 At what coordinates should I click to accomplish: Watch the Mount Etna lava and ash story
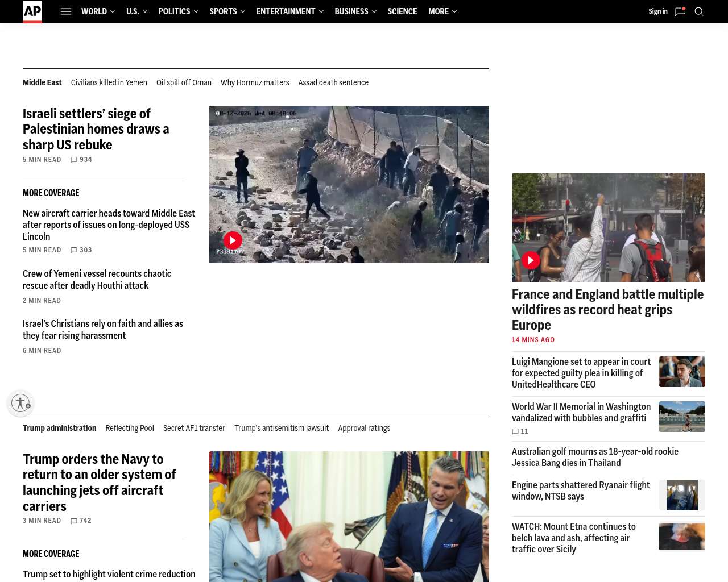574,538
